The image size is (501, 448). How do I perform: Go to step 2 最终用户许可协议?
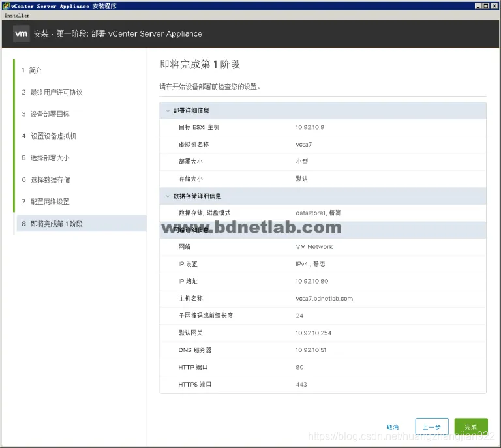pyautogui.click(x=52, y=93)
